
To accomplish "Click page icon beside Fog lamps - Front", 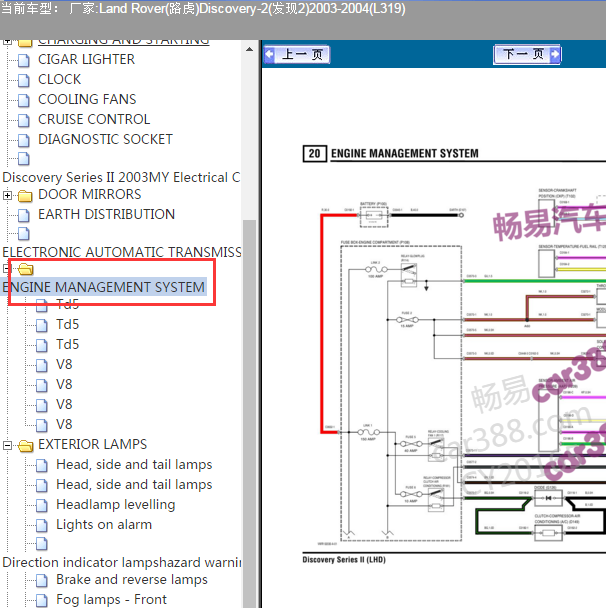I will coord(42,601).
